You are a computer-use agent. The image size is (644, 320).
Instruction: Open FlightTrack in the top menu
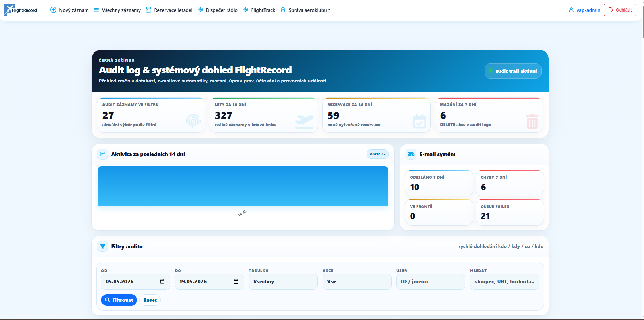pos(259,10)
